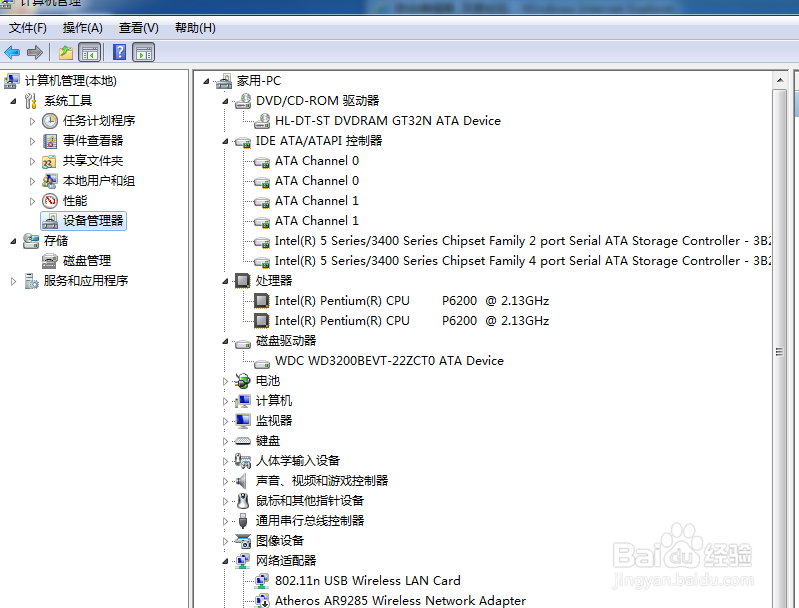
Task: Click the Back arrow toolbar icon
Action: click(12, 52)
